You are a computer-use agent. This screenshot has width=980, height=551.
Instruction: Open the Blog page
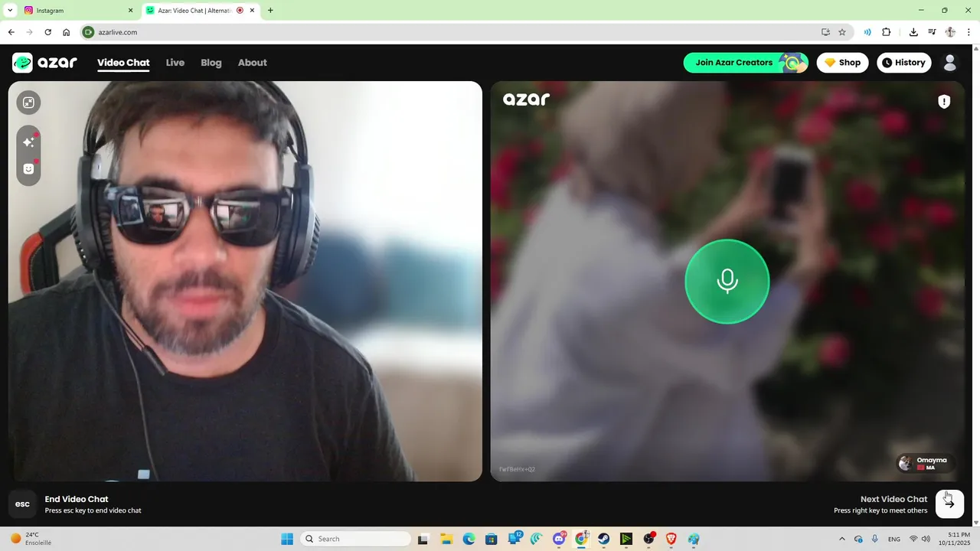(x=211, y=63)
